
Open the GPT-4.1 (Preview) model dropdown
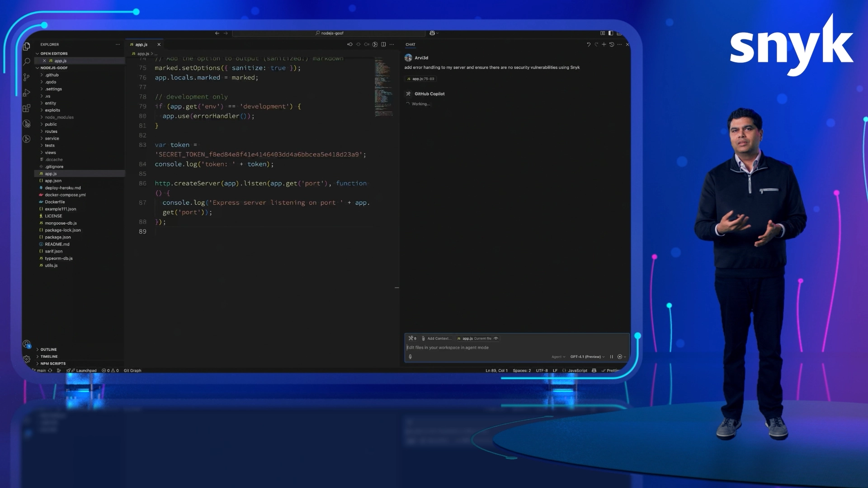tap(587, 357)
